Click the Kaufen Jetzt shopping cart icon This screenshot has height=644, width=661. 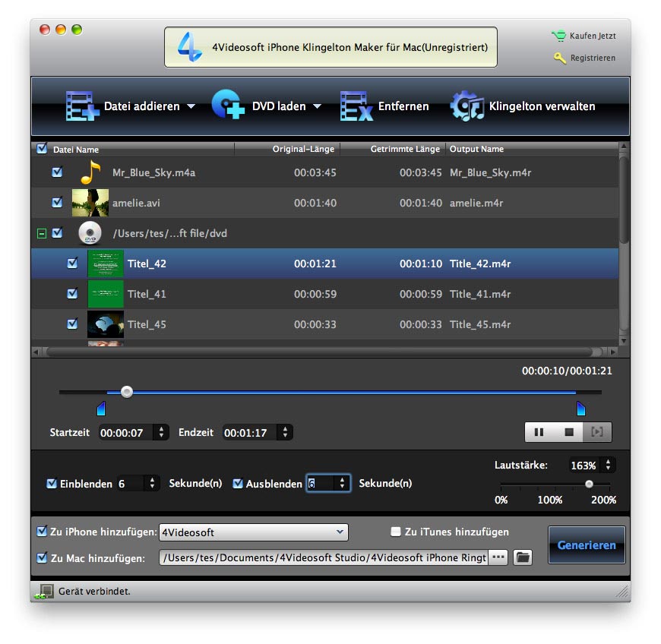tap(558, 36)
